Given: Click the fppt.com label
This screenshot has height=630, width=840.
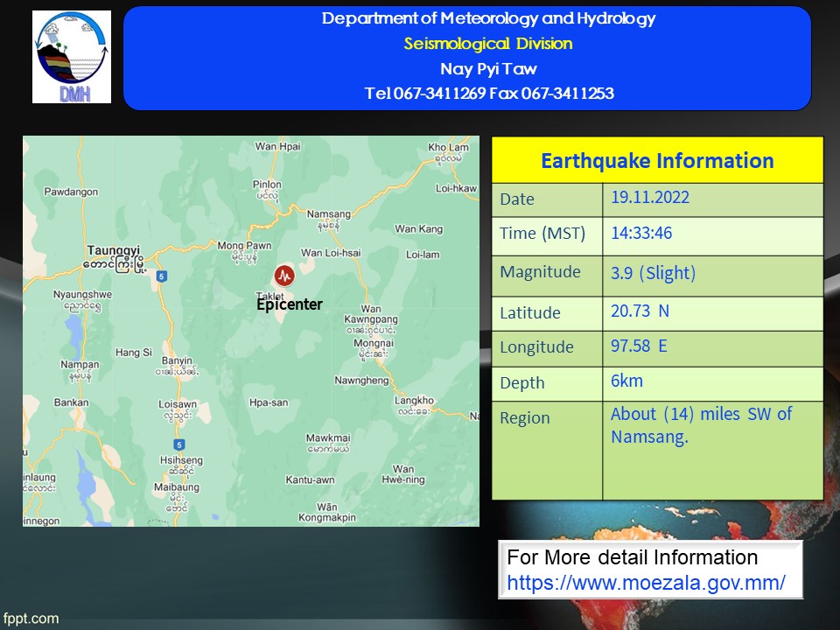Looking at the screenshot, I should coord(31,619).
